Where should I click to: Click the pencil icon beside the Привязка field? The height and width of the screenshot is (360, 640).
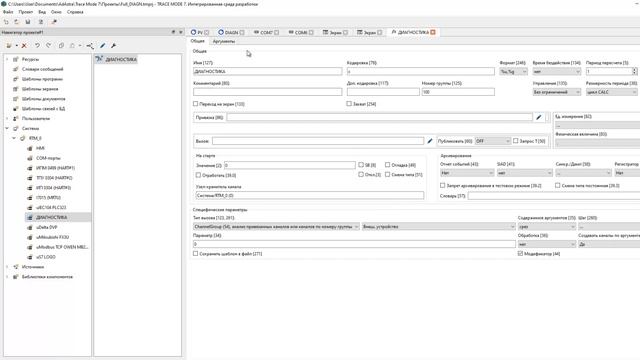[x=539, y=118]
